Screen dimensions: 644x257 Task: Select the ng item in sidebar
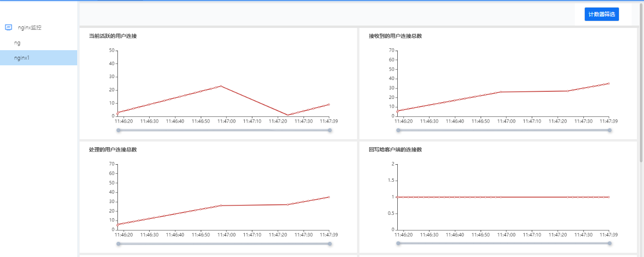18,43
